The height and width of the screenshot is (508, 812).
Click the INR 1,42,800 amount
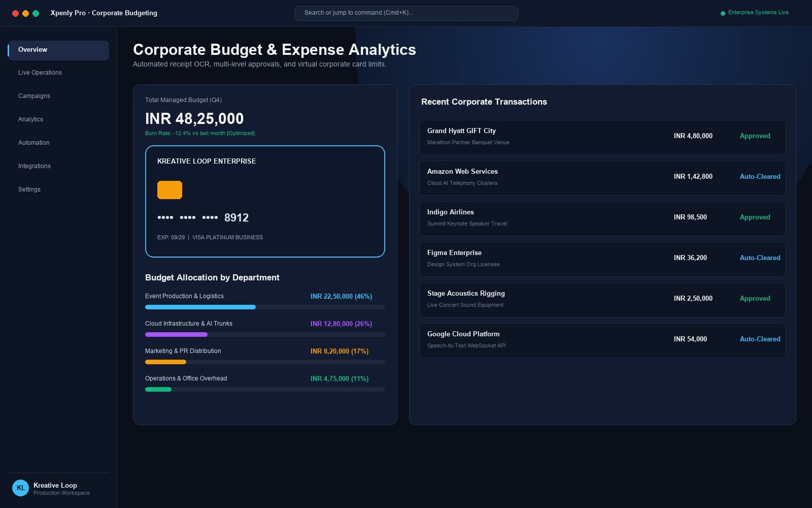pyautogui.click(x=693, y=177)
